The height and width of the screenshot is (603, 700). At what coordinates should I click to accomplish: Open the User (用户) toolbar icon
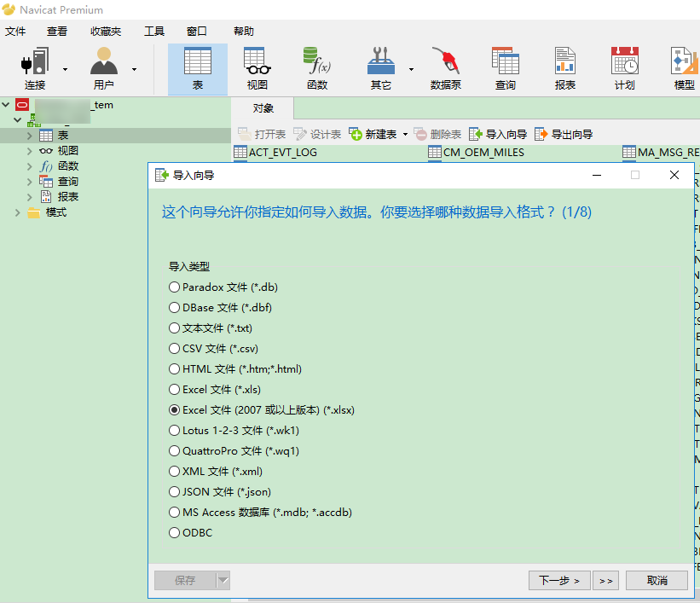click(103, 69)
